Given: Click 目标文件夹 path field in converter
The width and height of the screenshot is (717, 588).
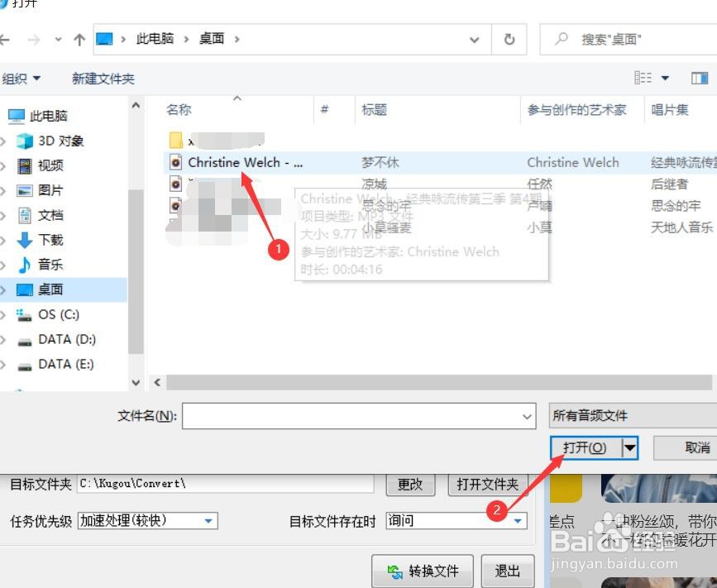Looking at the screenshot, I should click(x=226, y=484).
